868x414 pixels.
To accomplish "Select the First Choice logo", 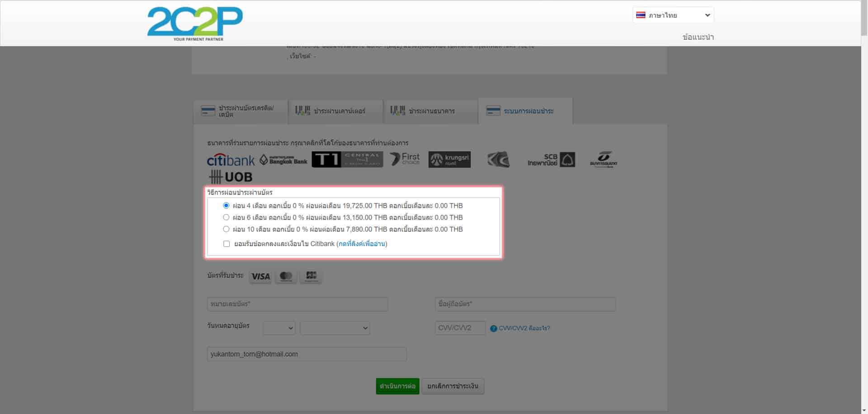I will click(405, 159).
